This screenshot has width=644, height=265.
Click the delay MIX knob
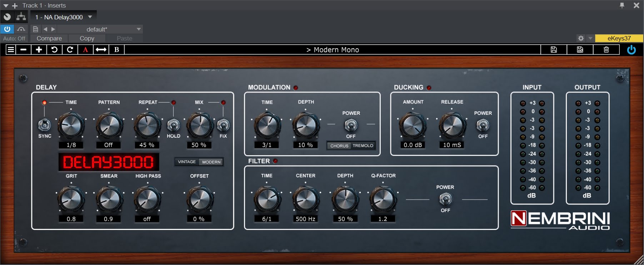[x=199, y=126]
